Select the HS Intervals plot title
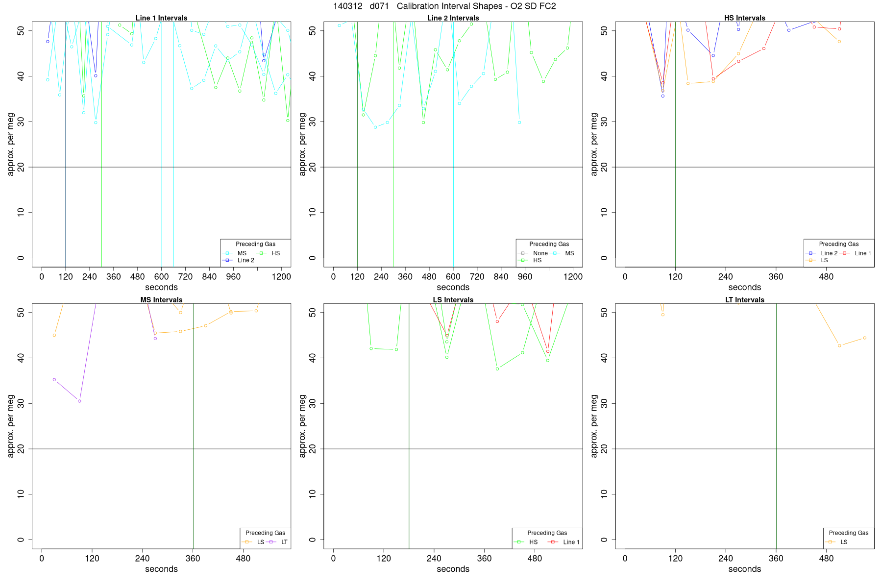Screen dimensions: 882x588 [x=744, y=18]
